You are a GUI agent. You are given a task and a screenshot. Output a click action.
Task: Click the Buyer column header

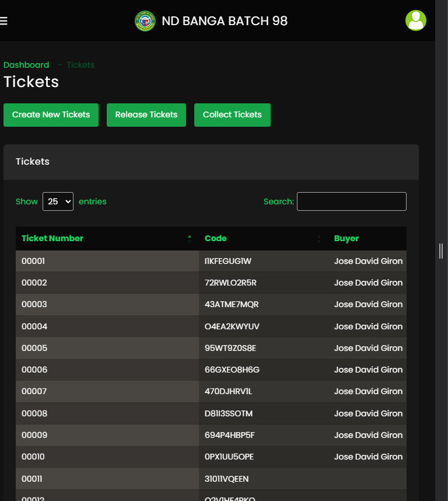(x=346, y=238)
